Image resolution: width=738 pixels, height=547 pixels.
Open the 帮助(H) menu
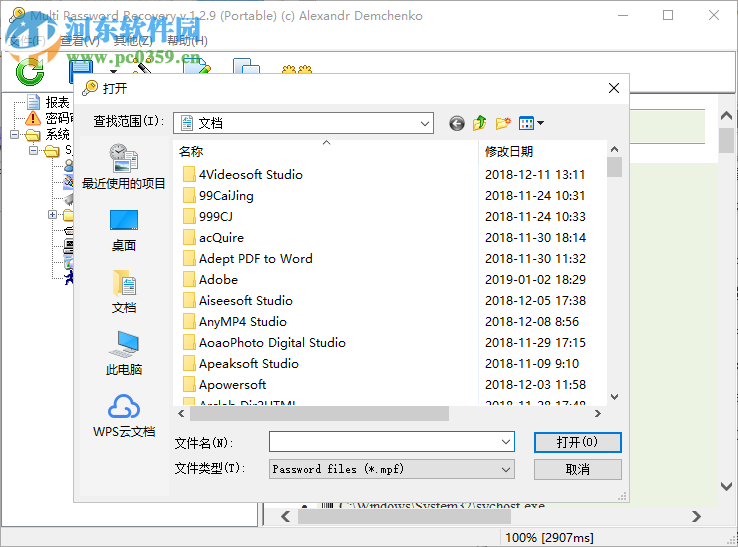(187, 41)
